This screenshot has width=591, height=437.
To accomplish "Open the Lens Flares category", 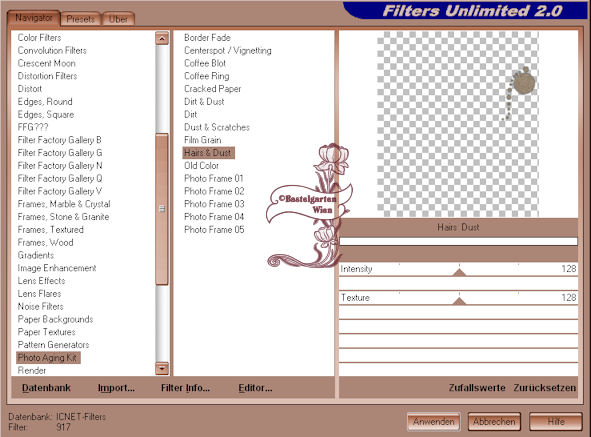I will pyautogui.click(x=39, y=294).
